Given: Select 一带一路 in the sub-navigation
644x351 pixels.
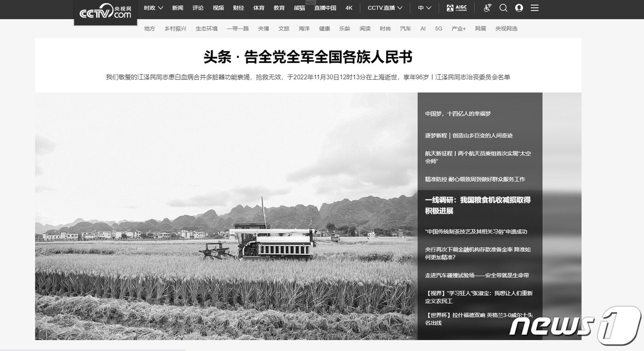Looking at the screenshot, I should 238,29.
